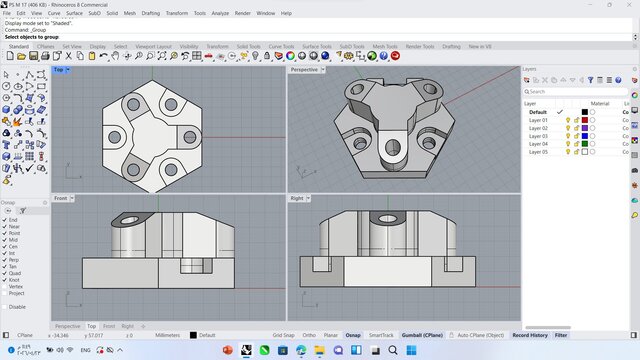Viewport: 640px width, 360px height.
Task: Click Zoom Extents magnifier icon
Action: tap(162, 56)
